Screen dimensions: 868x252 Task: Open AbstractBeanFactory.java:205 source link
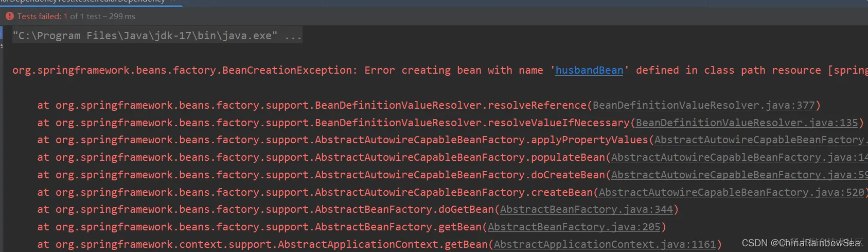(574, 227)
